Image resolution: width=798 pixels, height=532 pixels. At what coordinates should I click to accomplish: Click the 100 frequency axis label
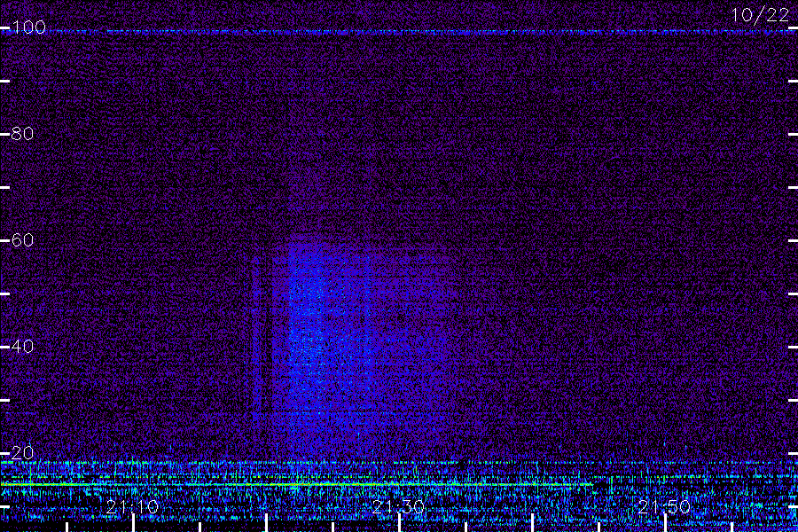28,27
